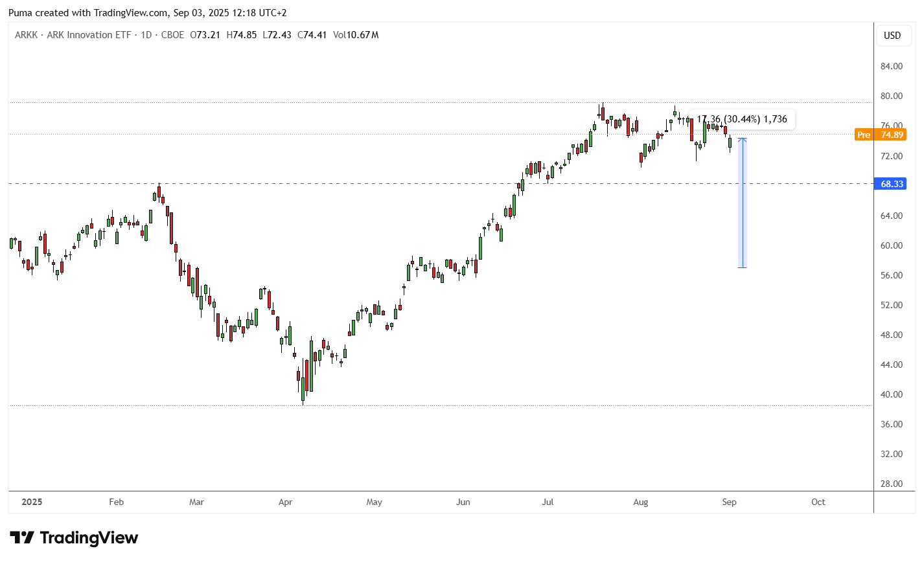Viewport: 924px width, 562px height.
Task: Click the orange Pre 74.89 price tag
Action: 880,135
